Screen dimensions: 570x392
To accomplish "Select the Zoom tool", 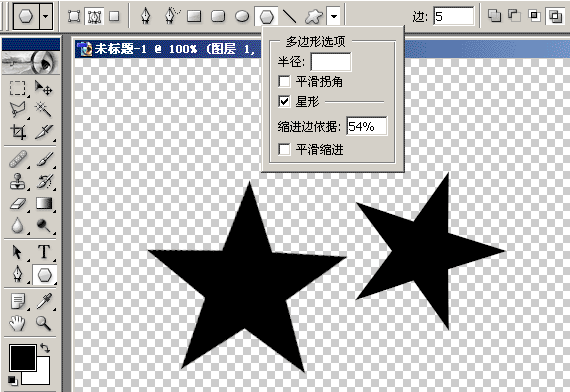I will tap(44, 323).
